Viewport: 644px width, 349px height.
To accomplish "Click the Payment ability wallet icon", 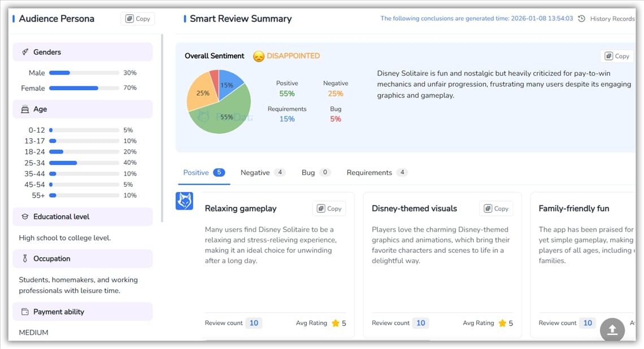I will click(x=25, y=312).
